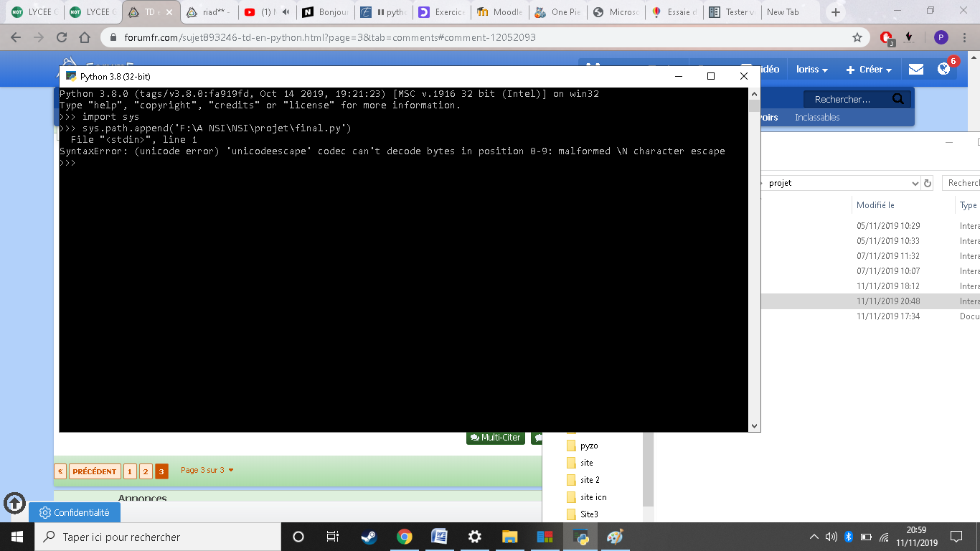Screen dimensions: 980x551
Task: Open the Créer dropdown menu
Action: [x=869, y=70]
